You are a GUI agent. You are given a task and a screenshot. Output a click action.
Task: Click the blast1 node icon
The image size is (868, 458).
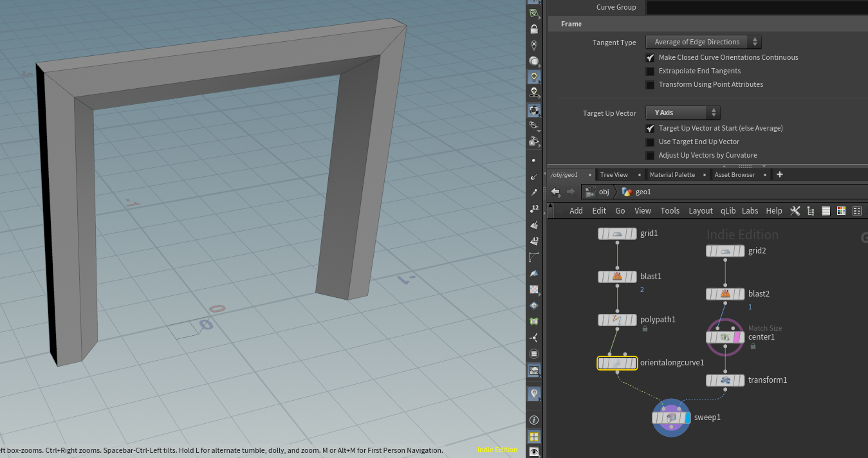617,277
